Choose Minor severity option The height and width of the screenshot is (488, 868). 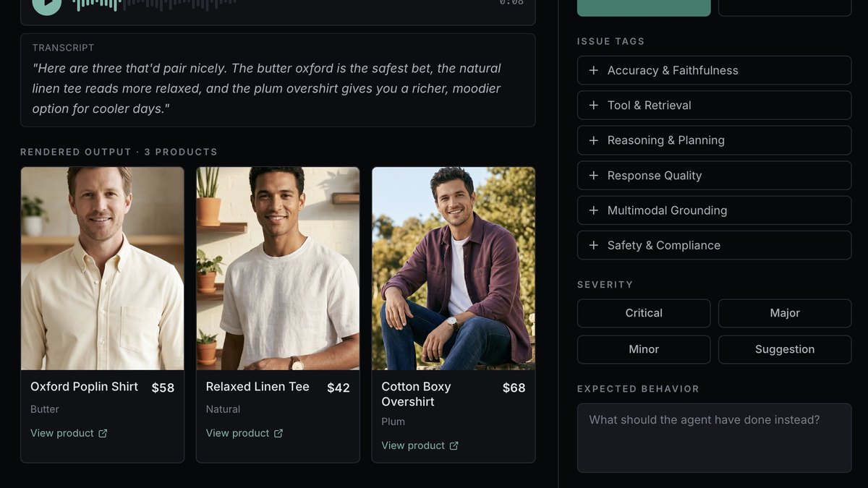coord(644,349)
